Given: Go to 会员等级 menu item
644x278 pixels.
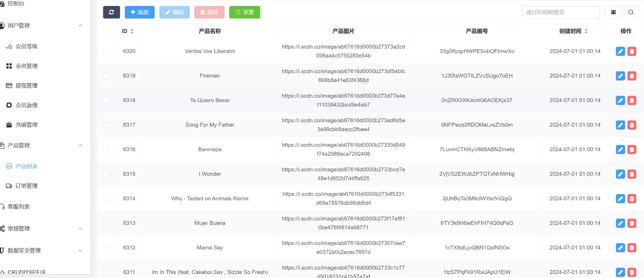Looking at the screenshot, I should [27, 46].
